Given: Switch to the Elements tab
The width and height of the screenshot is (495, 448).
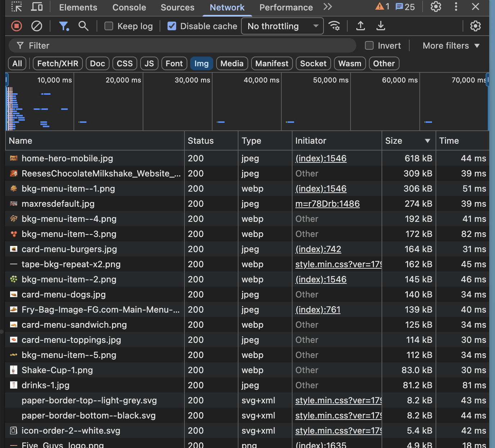Looking at the screenshot, I should (x=78, y=7).
